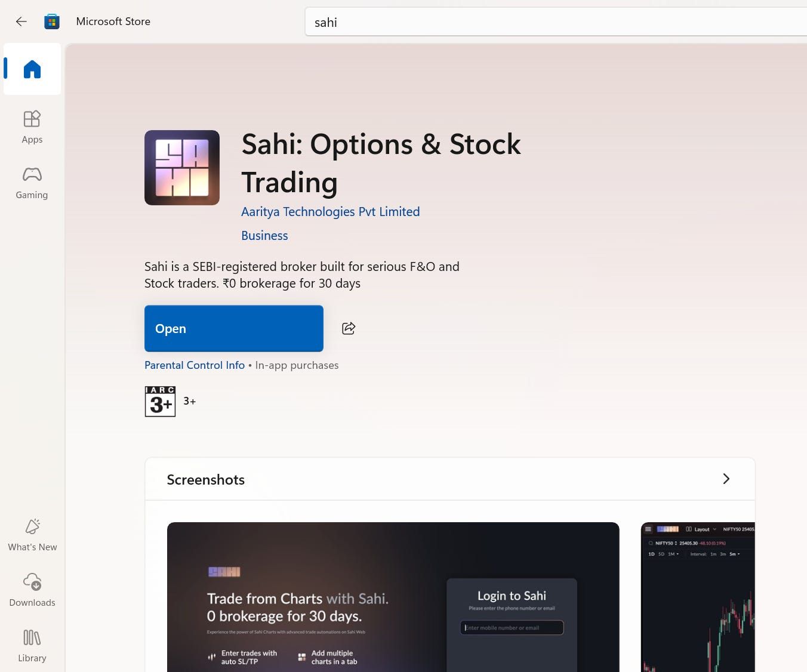This screenshot has width=807, height=672.
Task: Click the Screenshots section heading
Action: pyautogui.click(x=206, y=480)
